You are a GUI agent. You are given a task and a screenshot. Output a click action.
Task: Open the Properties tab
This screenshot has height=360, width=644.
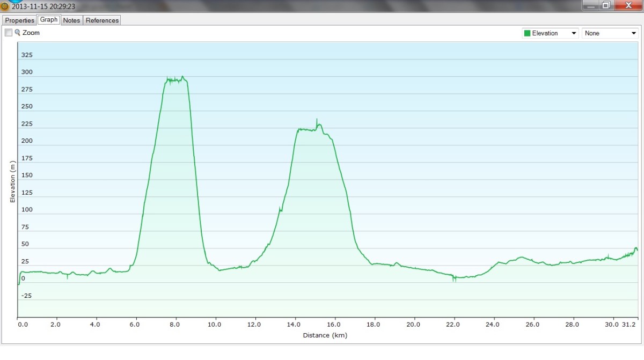coord(20,20)
